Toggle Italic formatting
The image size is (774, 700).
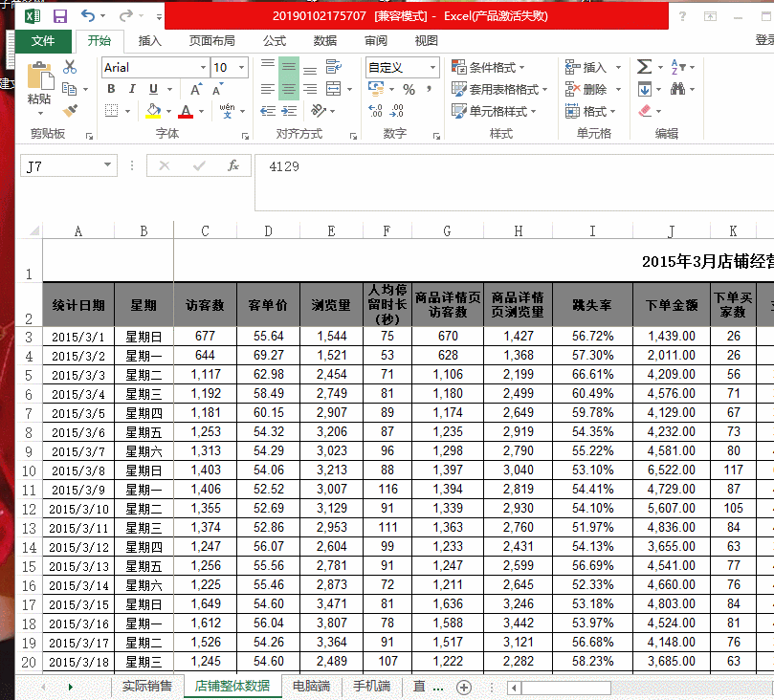(x=132, y=89)
